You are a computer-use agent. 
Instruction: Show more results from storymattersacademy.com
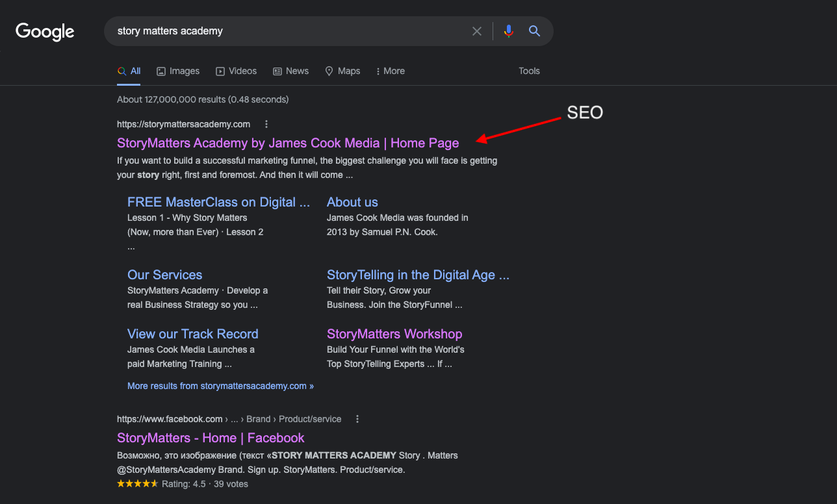(220, 386)
